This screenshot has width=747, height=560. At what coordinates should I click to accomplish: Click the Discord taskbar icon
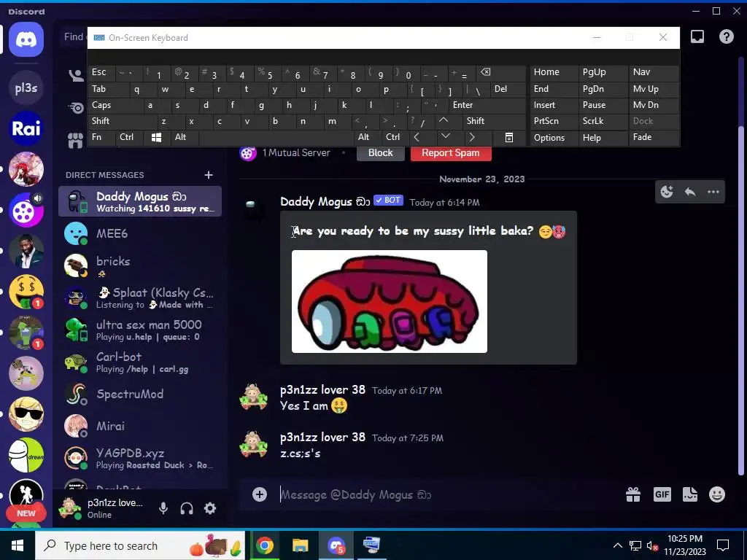[x=336, y=545]
